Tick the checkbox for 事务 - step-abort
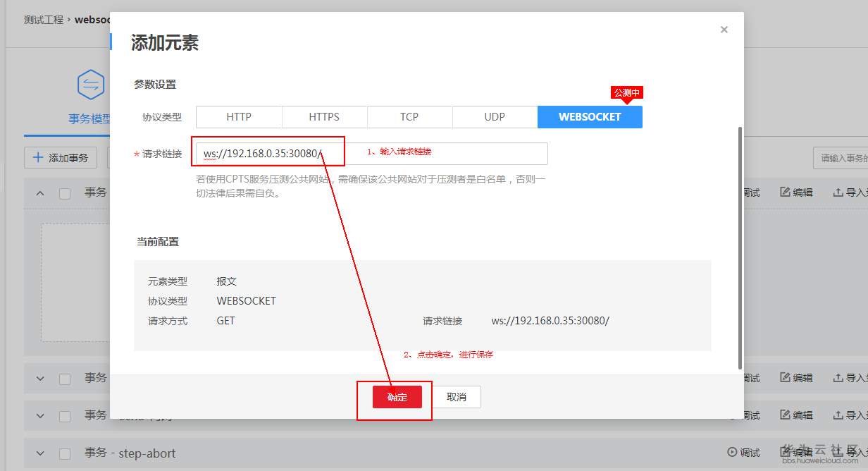 pos(65,453)
